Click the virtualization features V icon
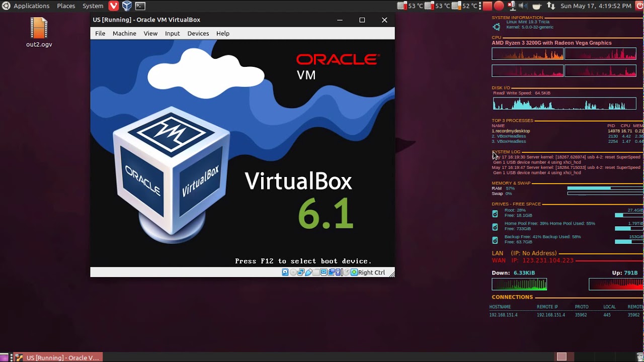644x362 pixels. pos(338,272)
